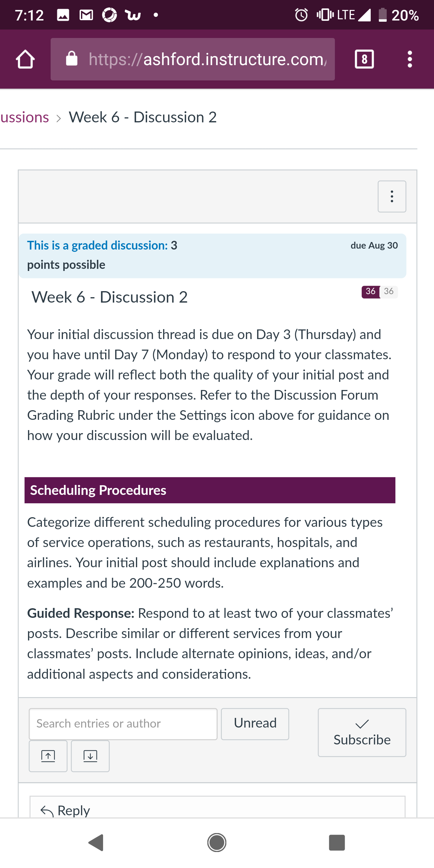Toggle the Subscribe checkmark button

[x=362, y=732]
